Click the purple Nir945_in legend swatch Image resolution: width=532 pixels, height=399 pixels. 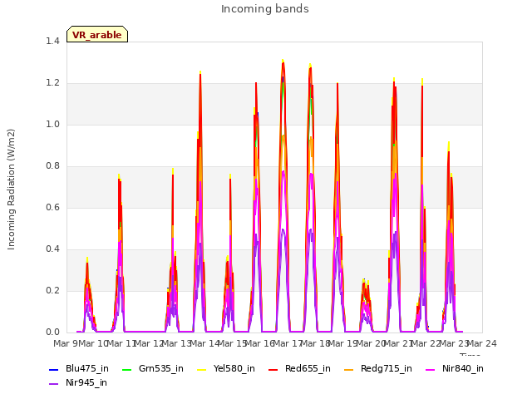click(x=53, y=384)
